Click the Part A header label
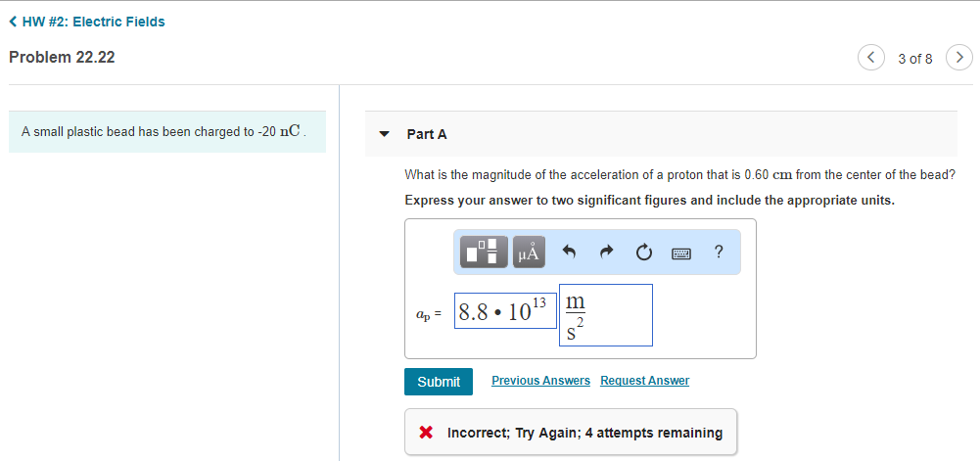Viewport: 980px width, 461px height. point(427,134)
